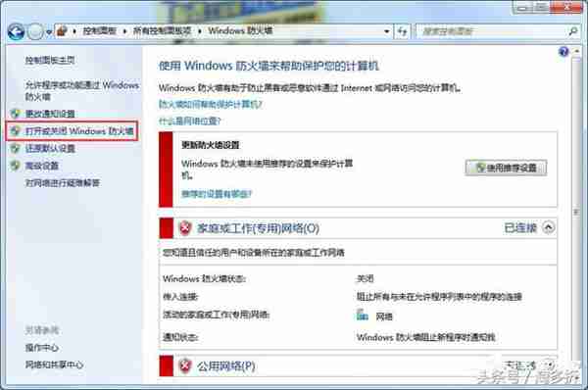The image size is (588, 390).
Task: Open 还原默认设置 in the sidebar
Action: point(50,149)
